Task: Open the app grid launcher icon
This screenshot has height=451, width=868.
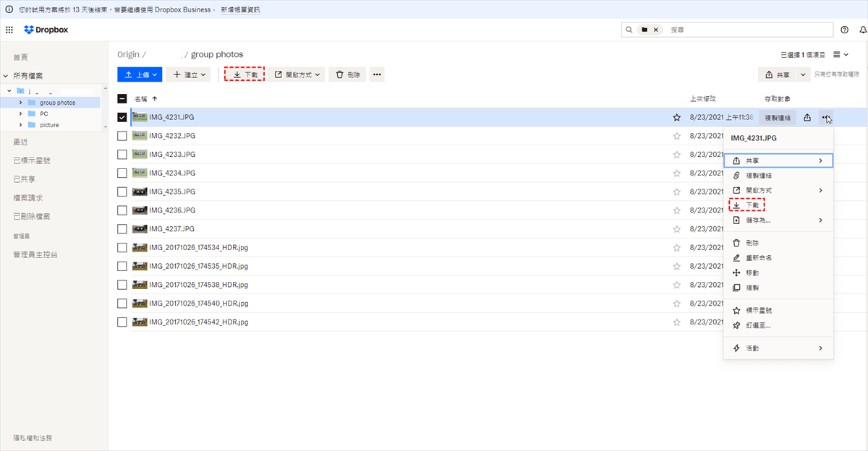Action: pos(9,30)
